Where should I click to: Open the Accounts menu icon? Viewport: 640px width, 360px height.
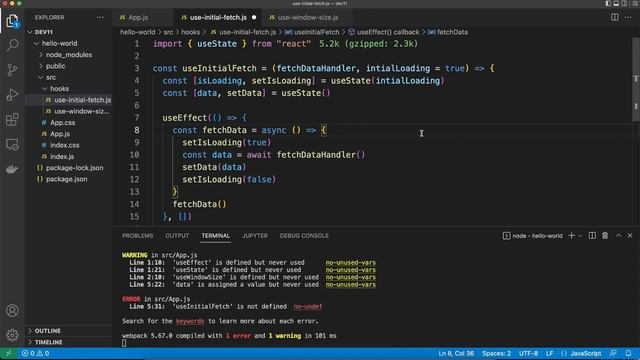click(x=12, y=311)
